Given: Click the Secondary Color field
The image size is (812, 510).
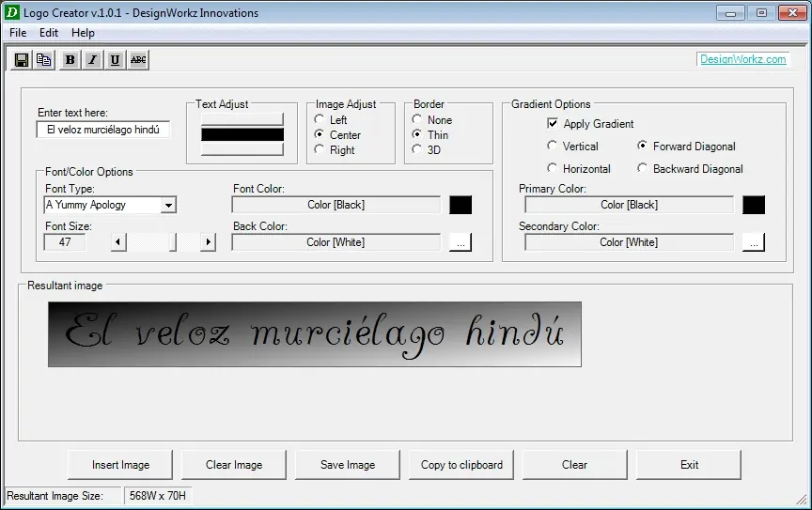Looking at the screenshot, I should [629, 242].
